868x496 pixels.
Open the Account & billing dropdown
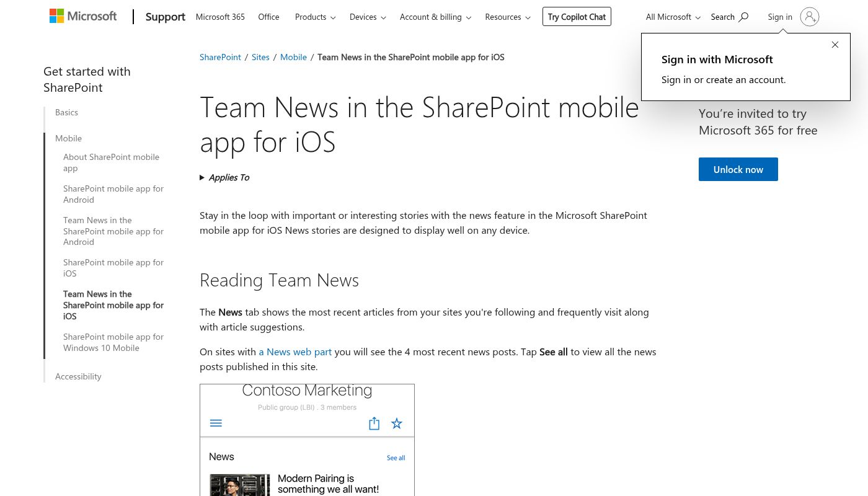click(x=435, y=17)
